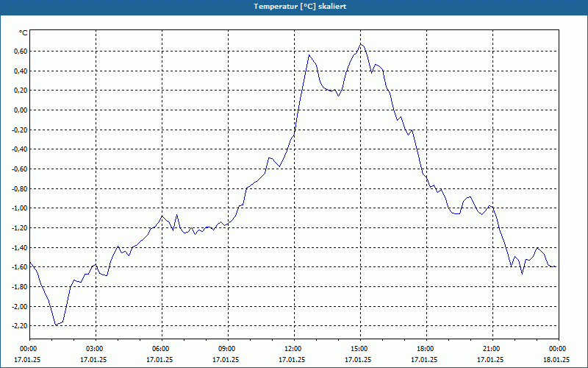Click the 06:00 time label
Viewport: 588px width, 368px height.
[162, 349]
